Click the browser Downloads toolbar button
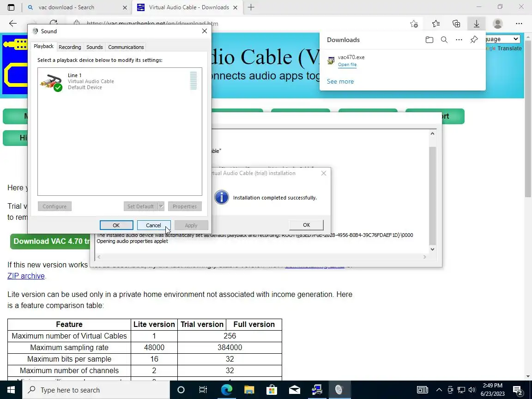Image resolution: width=532 pixels, height=399 pixels. [477, 24]
